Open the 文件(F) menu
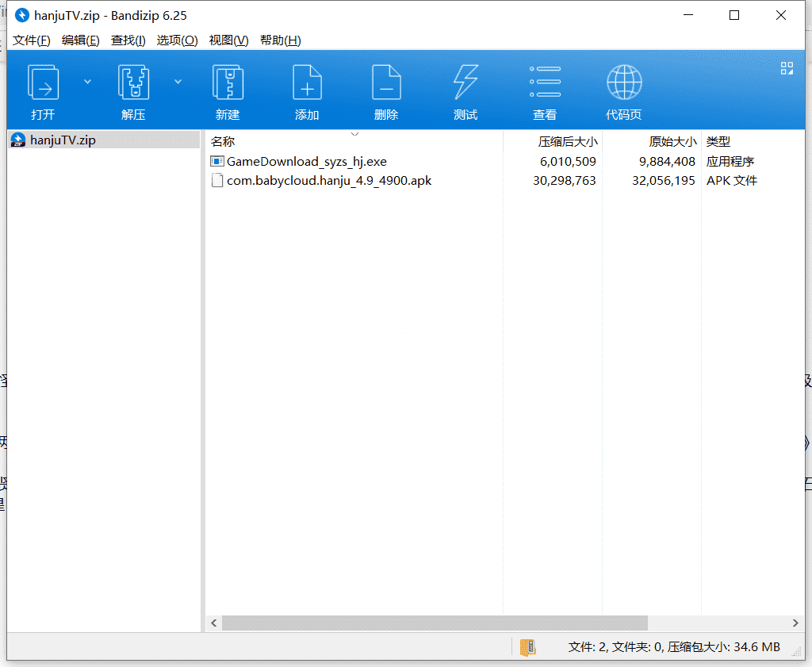The image size is (812, 667). coord(32,40)
